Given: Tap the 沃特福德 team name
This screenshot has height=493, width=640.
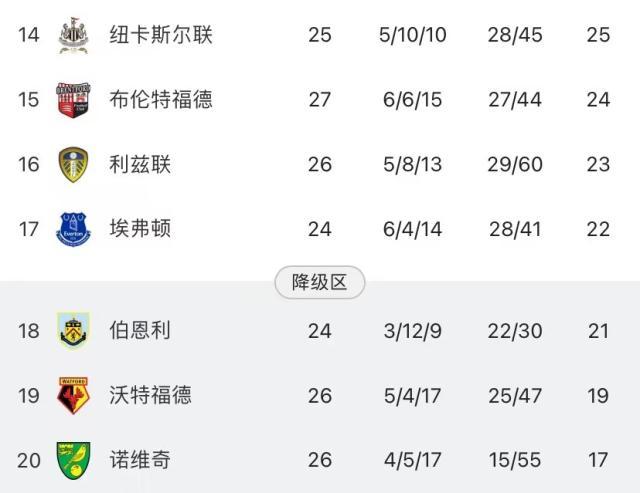Looking at the screenshot, I should tap(150, 395).
